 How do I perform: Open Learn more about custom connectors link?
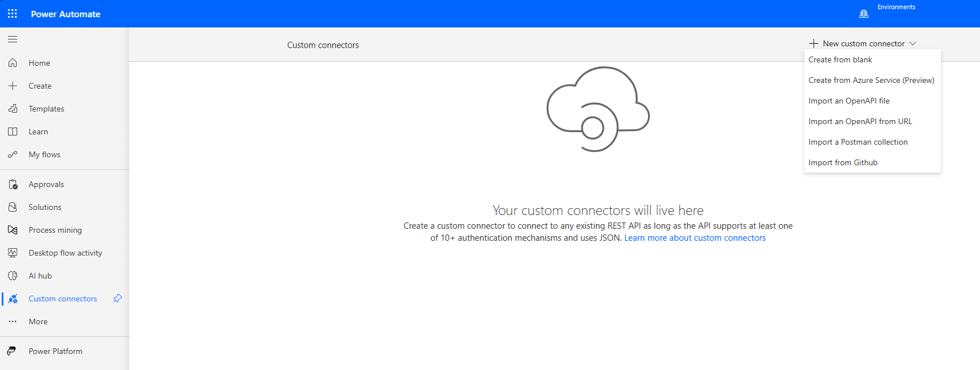pos(695,238)
